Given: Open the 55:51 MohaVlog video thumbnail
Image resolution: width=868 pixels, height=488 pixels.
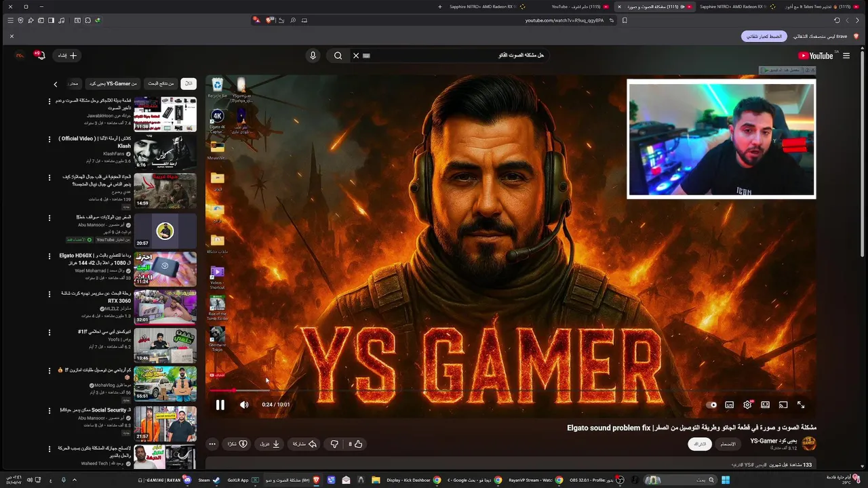Looking at the screenshot, I should 165,384.
